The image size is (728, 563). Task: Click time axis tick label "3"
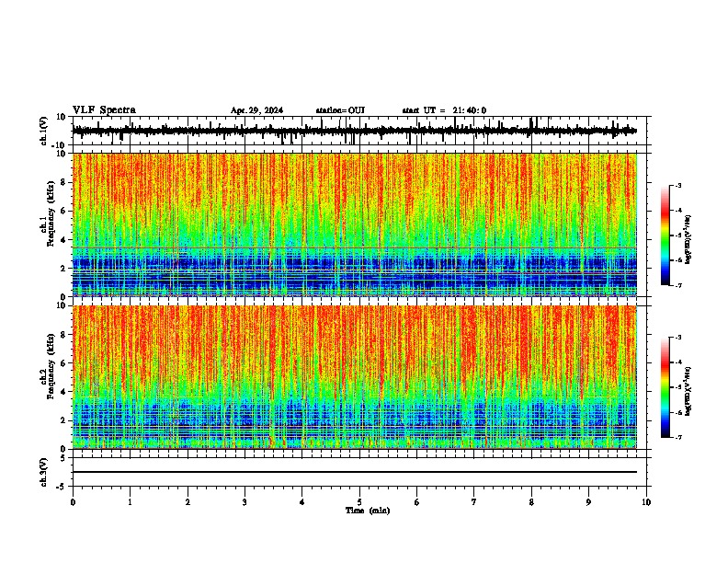pos(245,502)
